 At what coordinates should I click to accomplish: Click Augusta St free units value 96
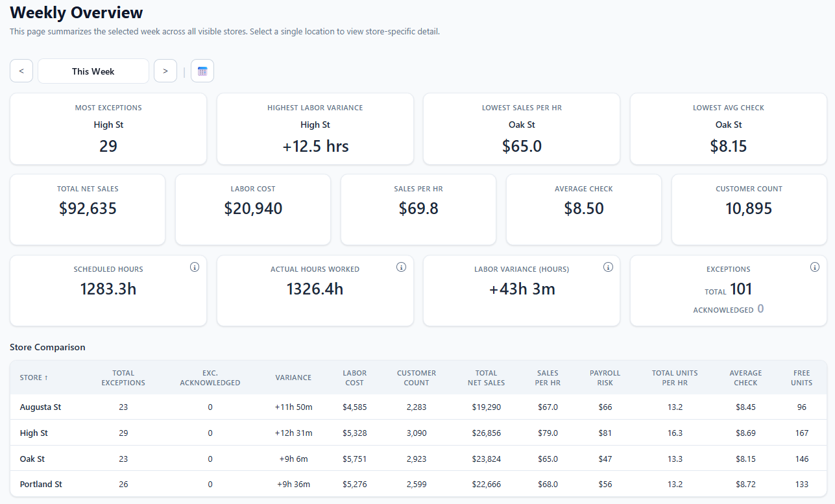(802, 407)
